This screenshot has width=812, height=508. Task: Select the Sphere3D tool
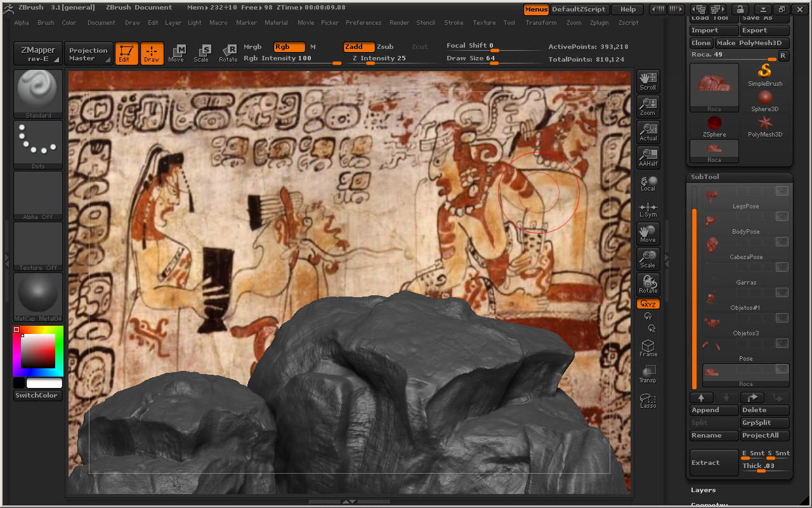[765, 100]
